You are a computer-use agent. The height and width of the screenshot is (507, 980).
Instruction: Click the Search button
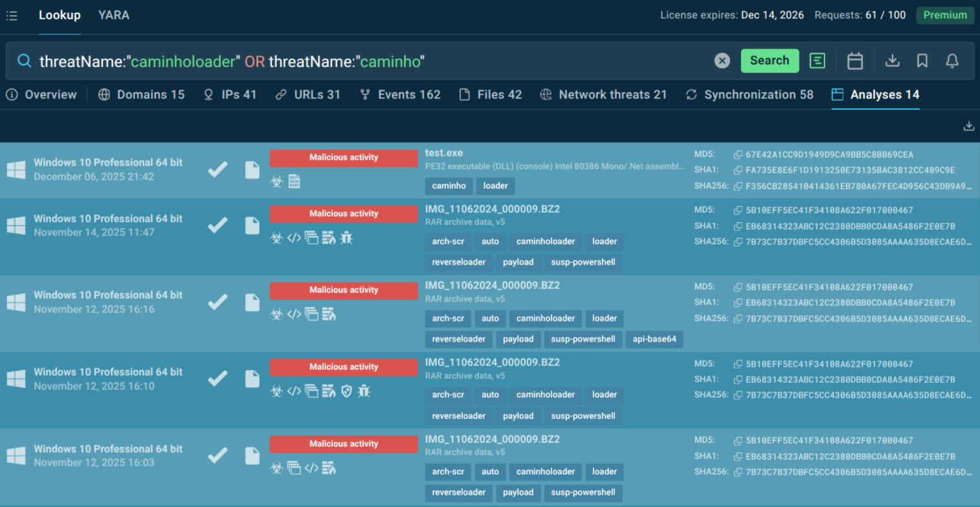(769, 61)
